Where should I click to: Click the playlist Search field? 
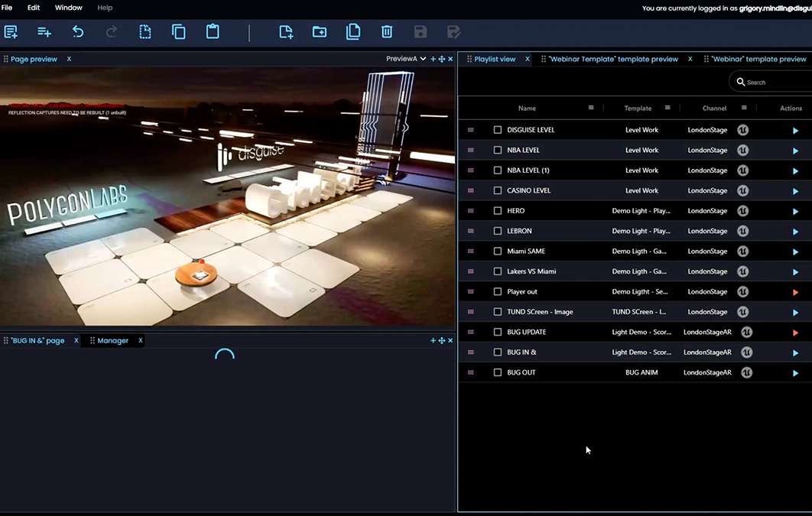771,82
